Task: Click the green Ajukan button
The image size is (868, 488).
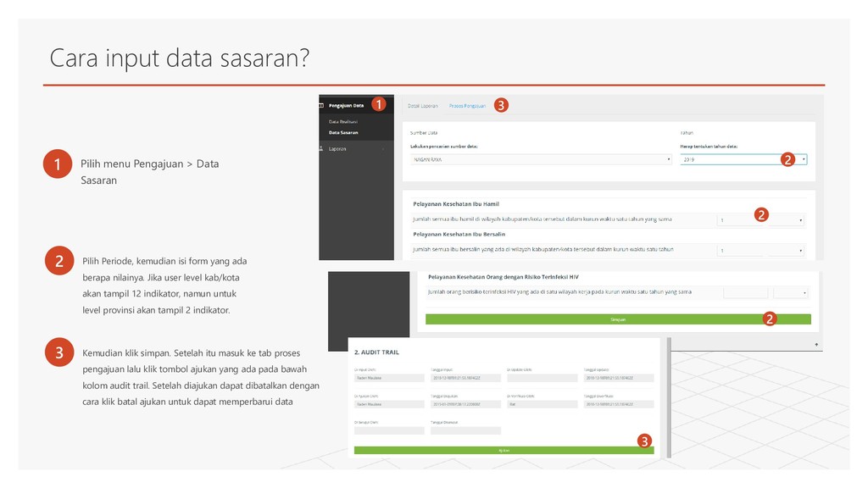Action: pyautogui.click(x=504, y=451)
